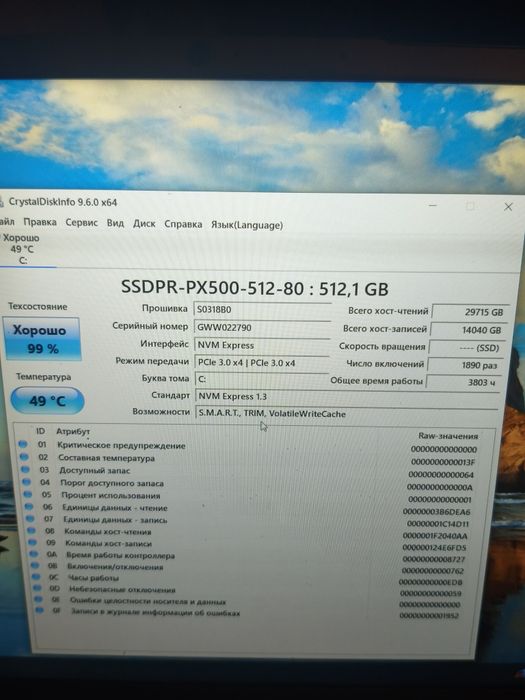Click the Прошивка field S0318B0

262,309
